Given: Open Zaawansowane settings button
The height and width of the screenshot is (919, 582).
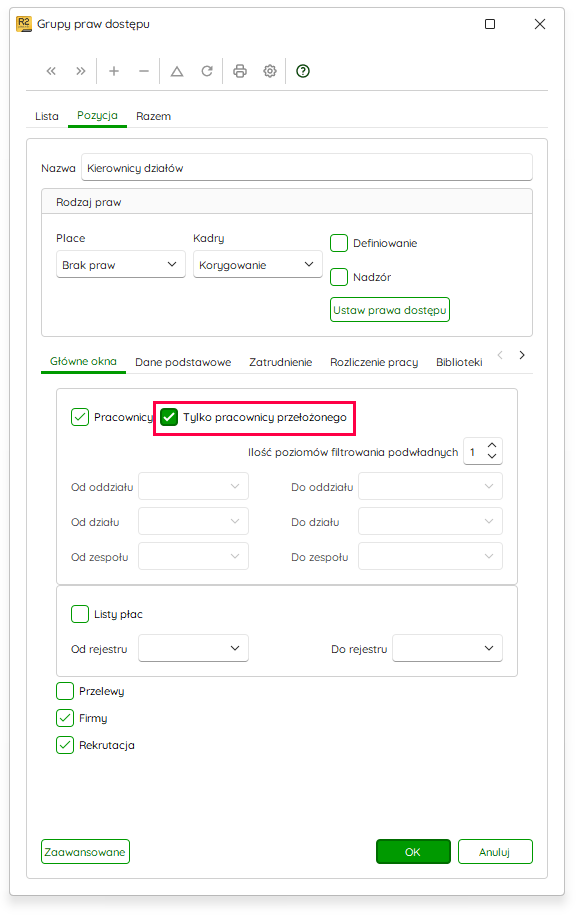Looking at the screenshot, I should click(85, 852).
